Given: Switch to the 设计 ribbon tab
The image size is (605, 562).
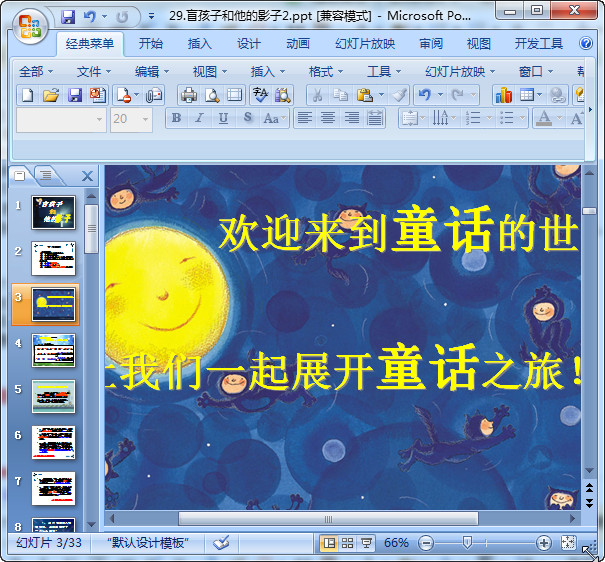Looking at the screenshot, I should point(249,43).
